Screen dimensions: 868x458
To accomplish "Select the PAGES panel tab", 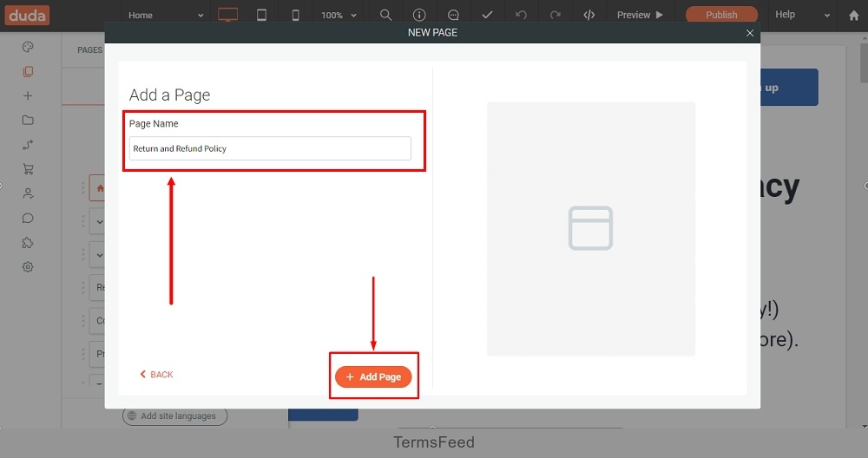I will (89, 49).
